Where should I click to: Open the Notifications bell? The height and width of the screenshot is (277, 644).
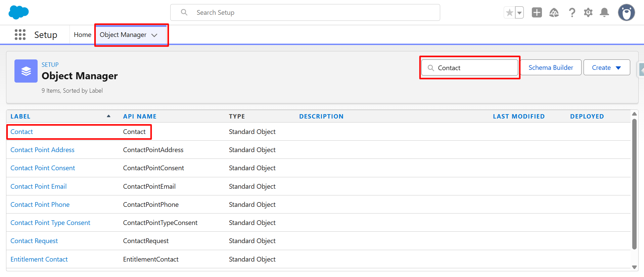point(604,13)
